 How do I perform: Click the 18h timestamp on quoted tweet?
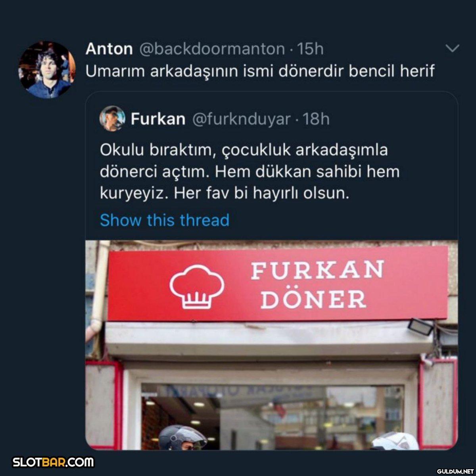(316, 119)
